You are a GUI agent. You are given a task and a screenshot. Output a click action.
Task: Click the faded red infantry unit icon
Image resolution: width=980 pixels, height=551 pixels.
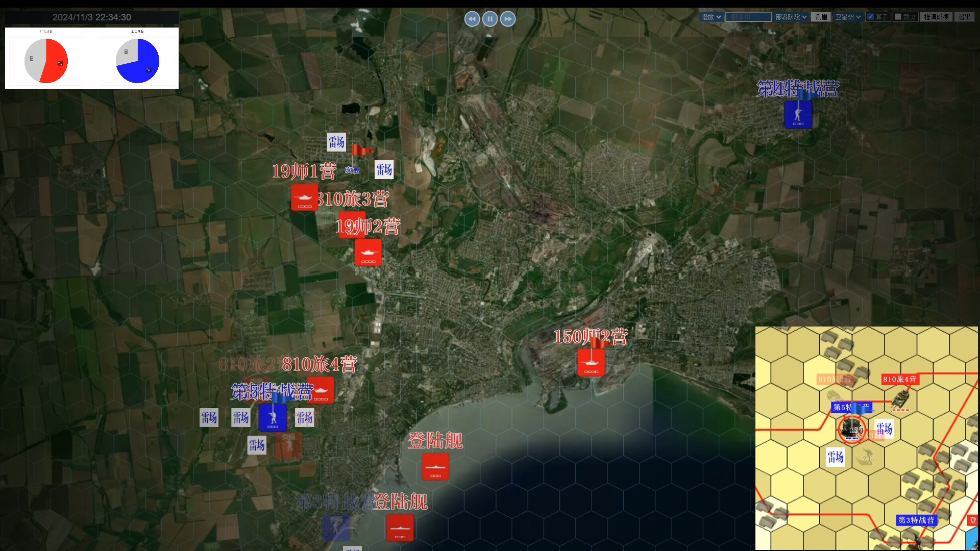tap(288, 445)
